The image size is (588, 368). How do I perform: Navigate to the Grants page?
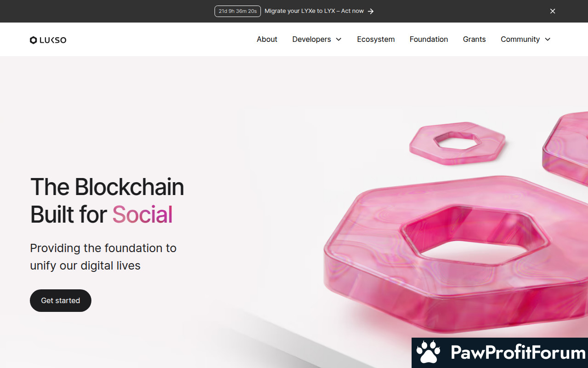pyautogui.click(x=474, y=40)
